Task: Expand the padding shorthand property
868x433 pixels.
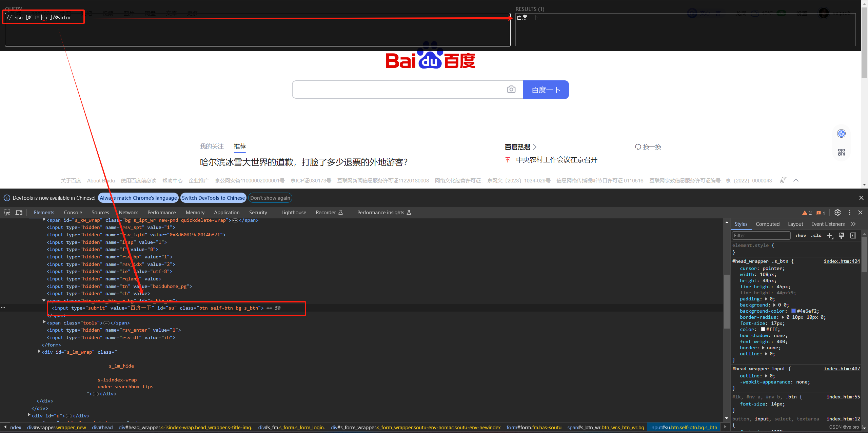Action: (x=766, y=299)
